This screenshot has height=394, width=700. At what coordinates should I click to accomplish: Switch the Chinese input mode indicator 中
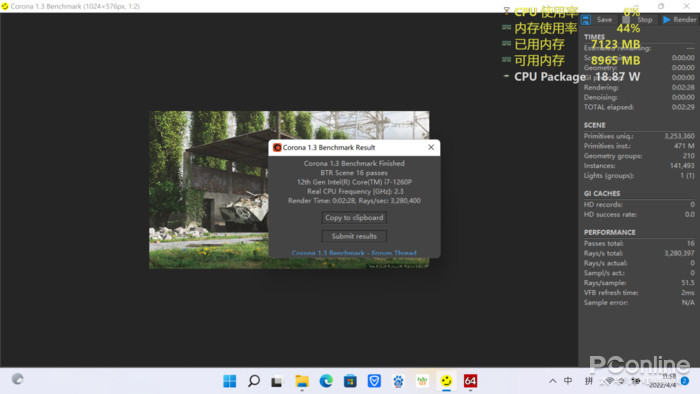coord(568,381)
